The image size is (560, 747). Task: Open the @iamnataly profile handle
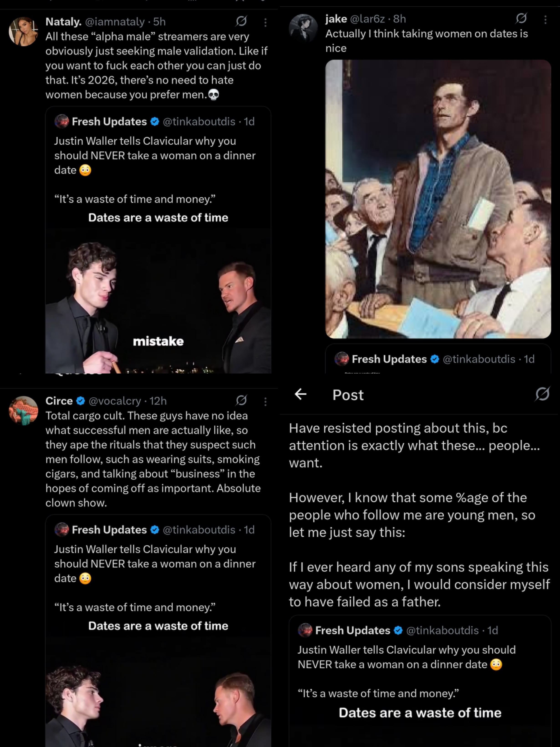click(115, 22)
